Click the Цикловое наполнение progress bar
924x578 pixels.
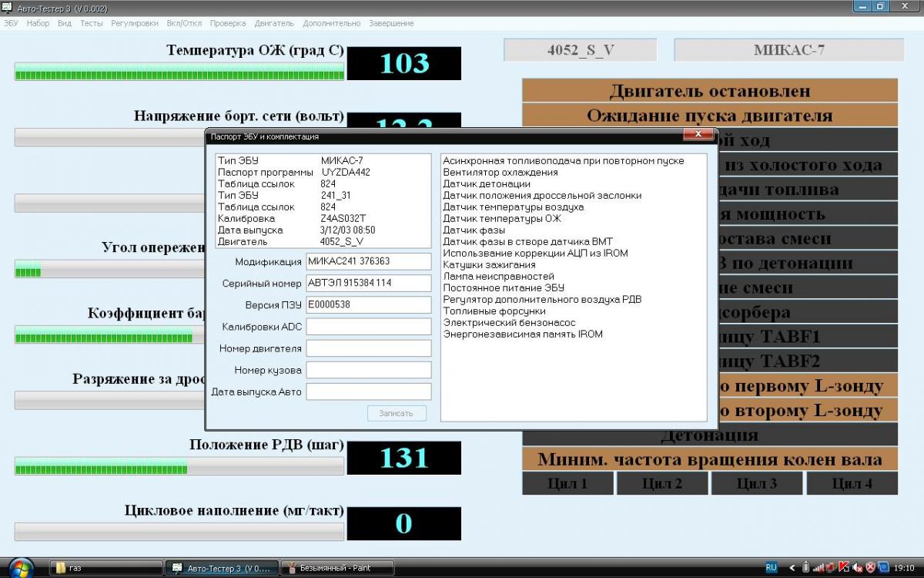point(179,532)
